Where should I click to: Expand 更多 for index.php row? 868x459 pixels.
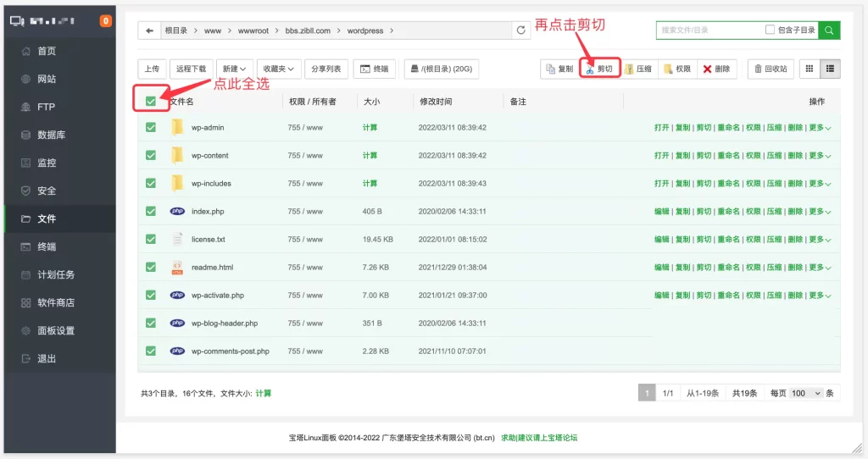click(820, 211)
